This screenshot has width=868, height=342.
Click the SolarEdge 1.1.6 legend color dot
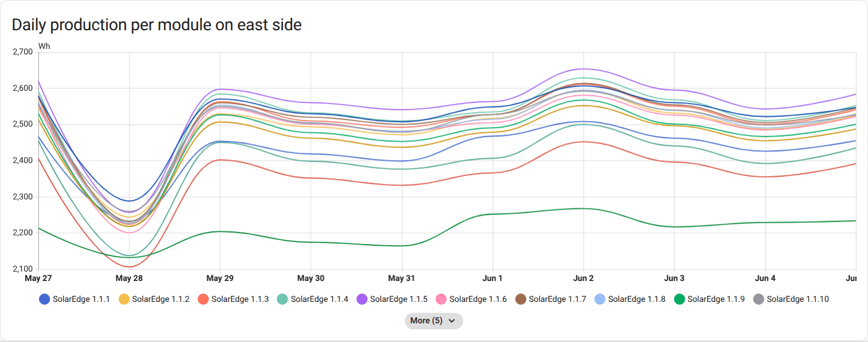pyautogui.click(x=441, y=299)
